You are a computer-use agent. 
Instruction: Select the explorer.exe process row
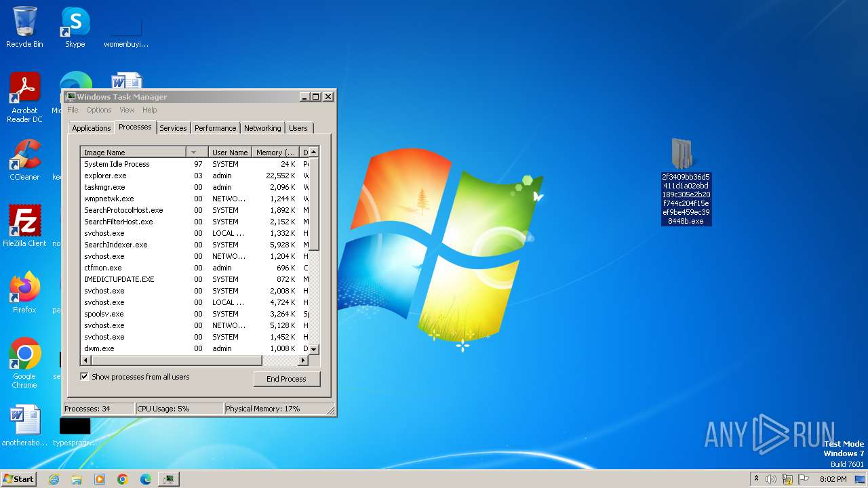click(195, 176)
